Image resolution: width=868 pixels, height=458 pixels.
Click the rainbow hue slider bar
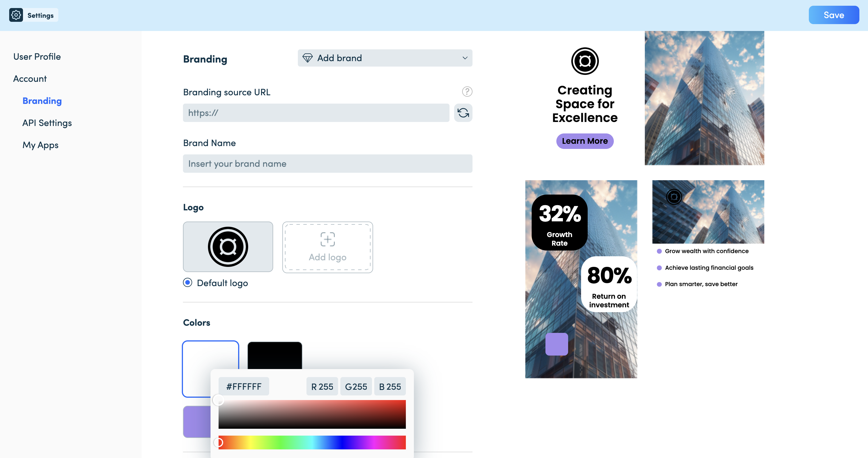pos(312,443)
